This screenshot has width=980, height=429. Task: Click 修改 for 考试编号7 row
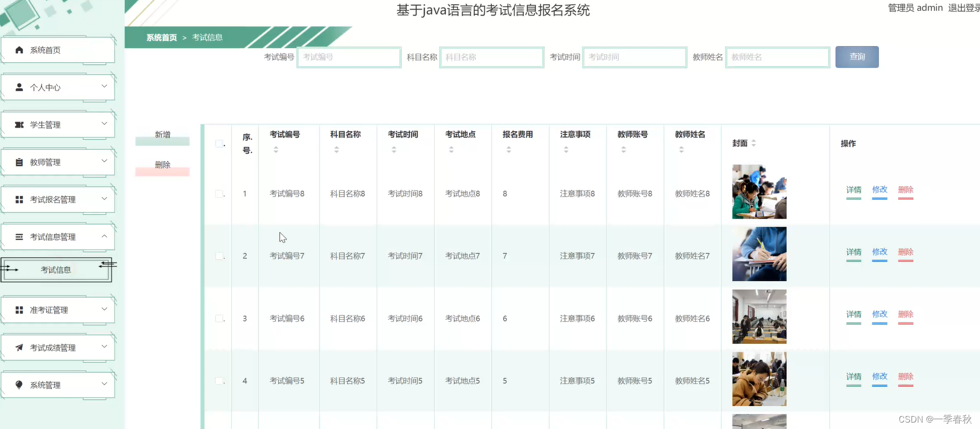click(879, 252)
